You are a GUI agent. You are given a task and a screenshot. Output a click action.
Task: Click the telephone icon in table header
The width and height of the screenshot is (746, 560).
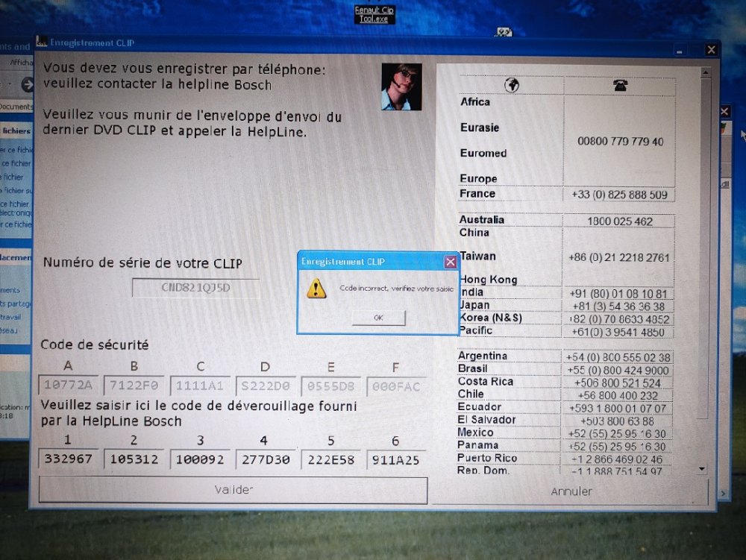click(x=619, y=85)
